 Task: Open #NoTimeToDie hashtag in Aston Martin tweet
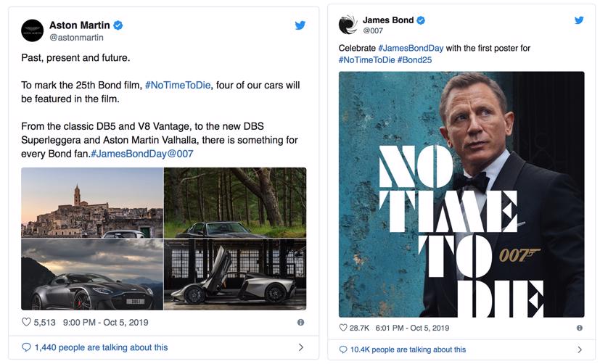[178, 85]
